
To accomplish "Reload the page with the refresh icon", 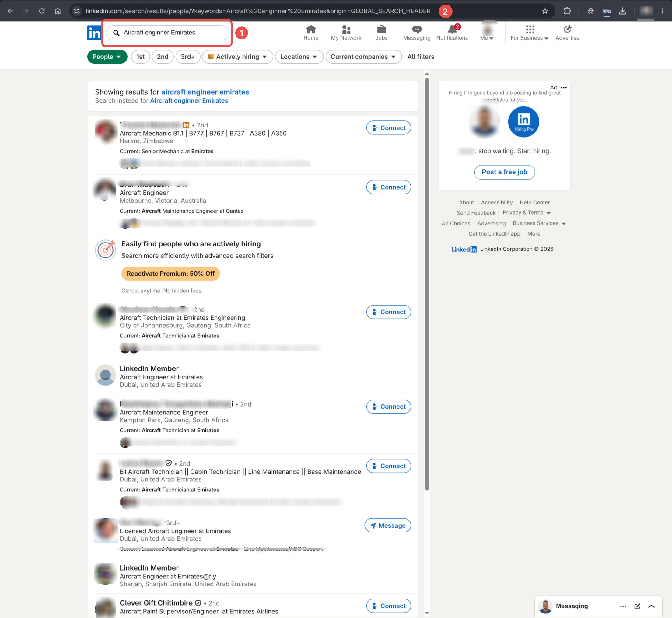I will click(42, 11).
